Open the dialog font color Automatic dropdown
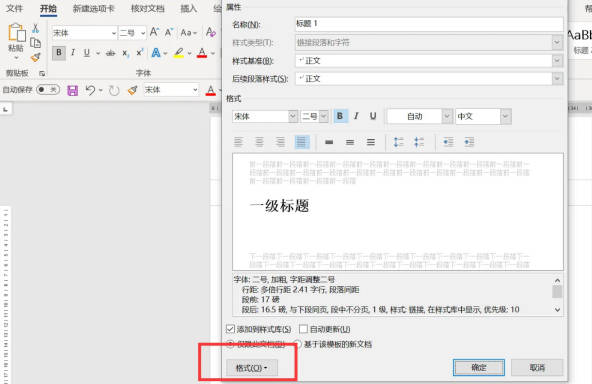This screenshot has height=384, width=592. point(447,116)
